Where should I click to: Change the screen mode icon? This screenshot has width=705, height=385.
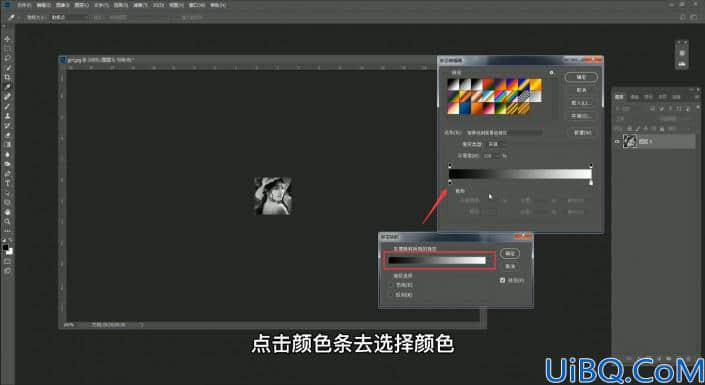[7, 271]
